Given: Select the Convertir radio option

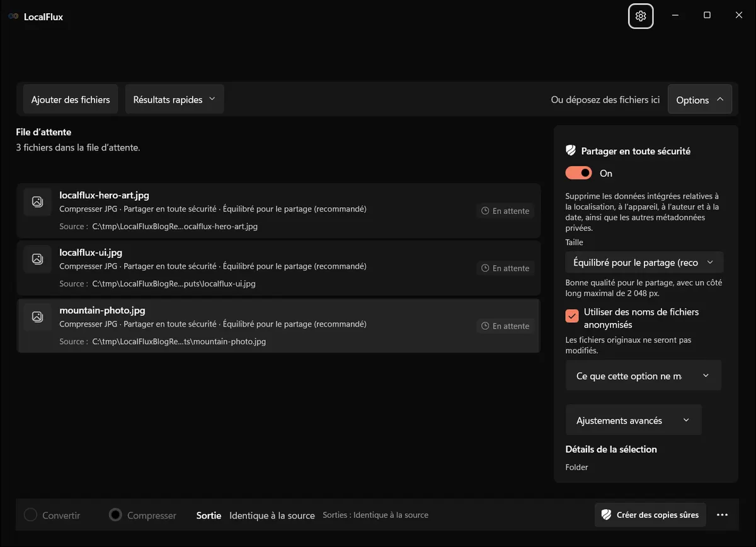Looking at the screenshot, I should (x=30, y=515).
